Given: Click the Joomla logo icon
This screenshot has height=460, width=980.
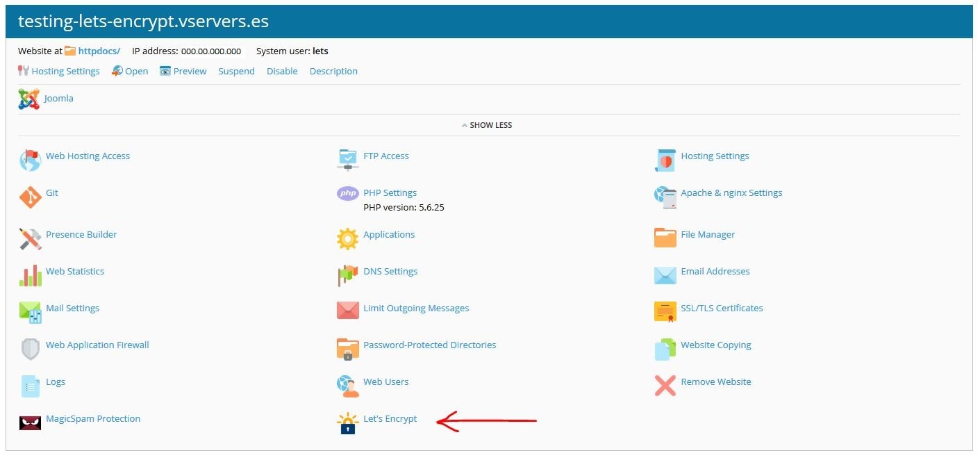Looking at the screenshot, I should tap(29, 99).
